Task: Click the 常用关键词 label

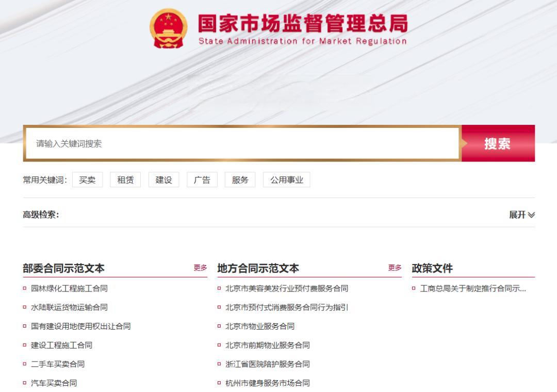Action: click(45, 180)
